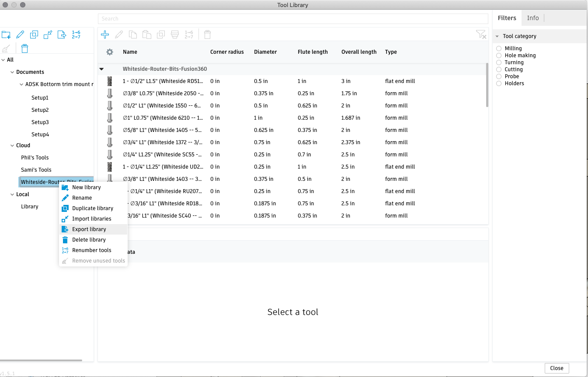Collapse the All tree node

point(3,60)
